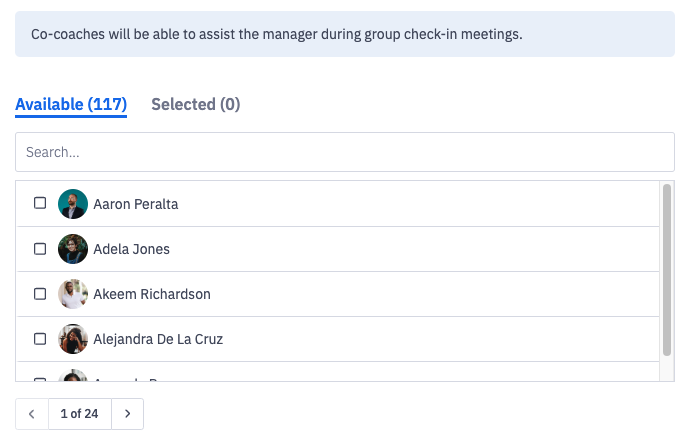Switch to the Available (117) tab
Screen dimensions: 696x444
[x=71, y=104]
